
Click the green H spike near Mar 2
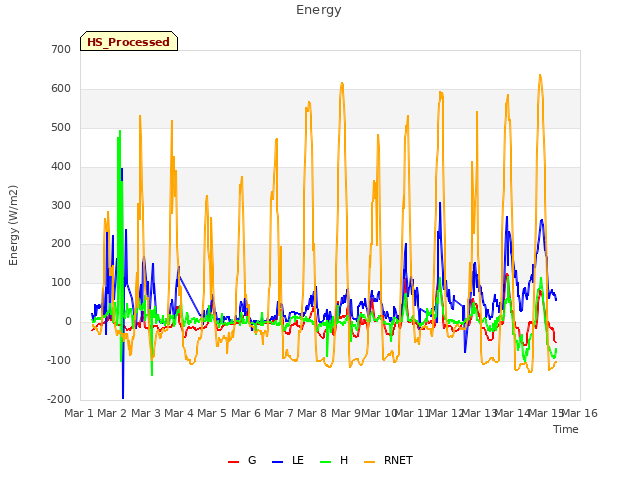coord(120,131)
